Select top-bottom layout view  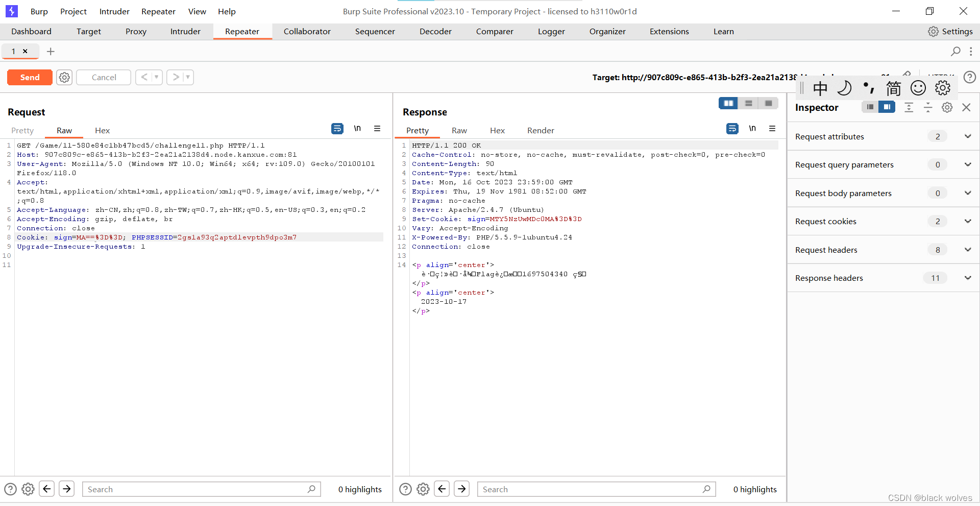click(748, 103)
